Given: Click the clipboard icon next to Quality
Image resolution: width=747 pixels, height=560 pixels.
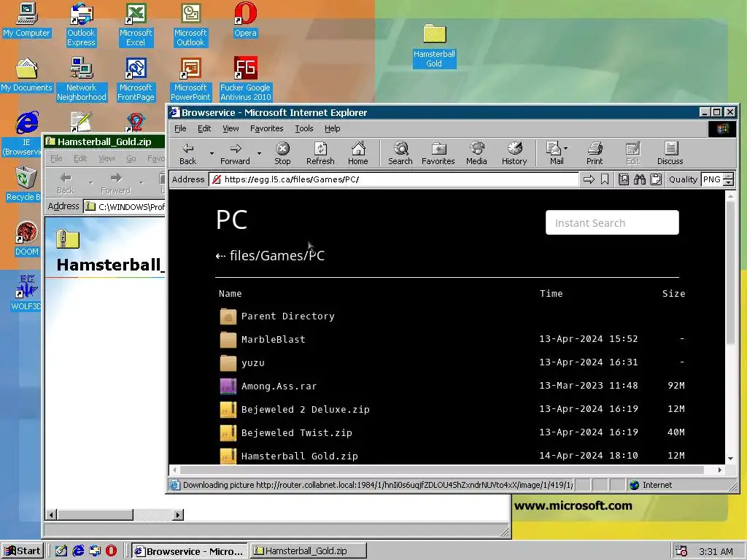Looking at the screenshot, I should coord(656,179).
